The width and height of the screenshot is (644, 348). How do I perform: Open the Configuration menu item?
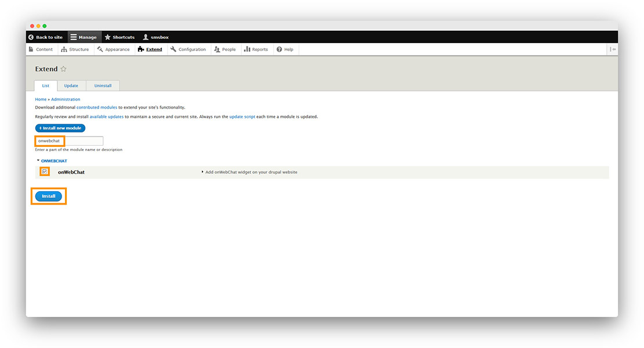pos(188,49)
